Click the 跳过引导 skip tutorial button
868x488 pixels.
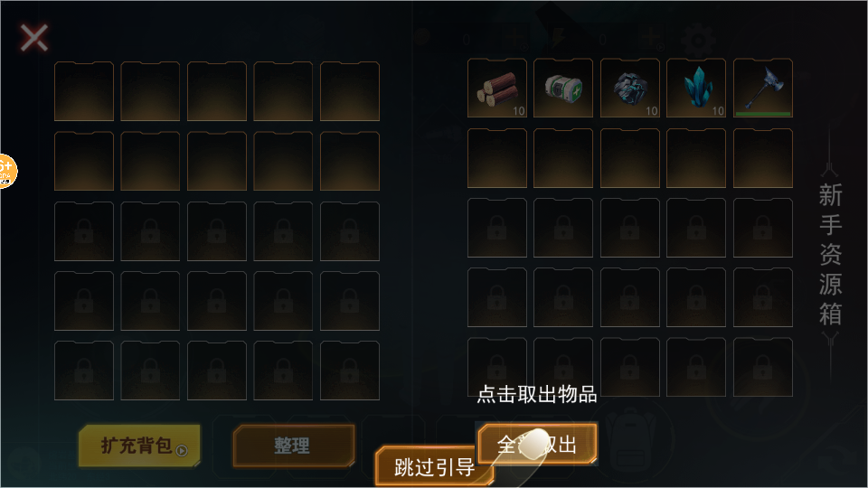(x=433, y=467)
